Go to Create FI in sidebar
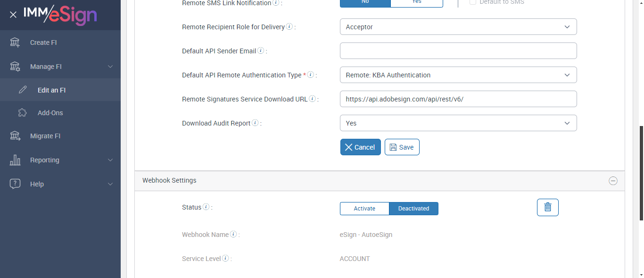This screenshot has height=278, width=644. (43, 42)
